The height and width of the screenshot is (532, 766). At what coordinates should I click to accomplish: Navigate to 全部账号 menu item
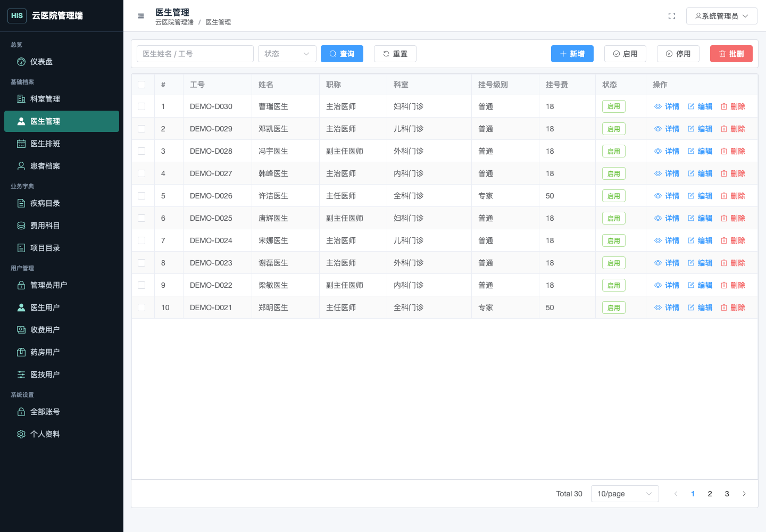click(x=62, y=412)
